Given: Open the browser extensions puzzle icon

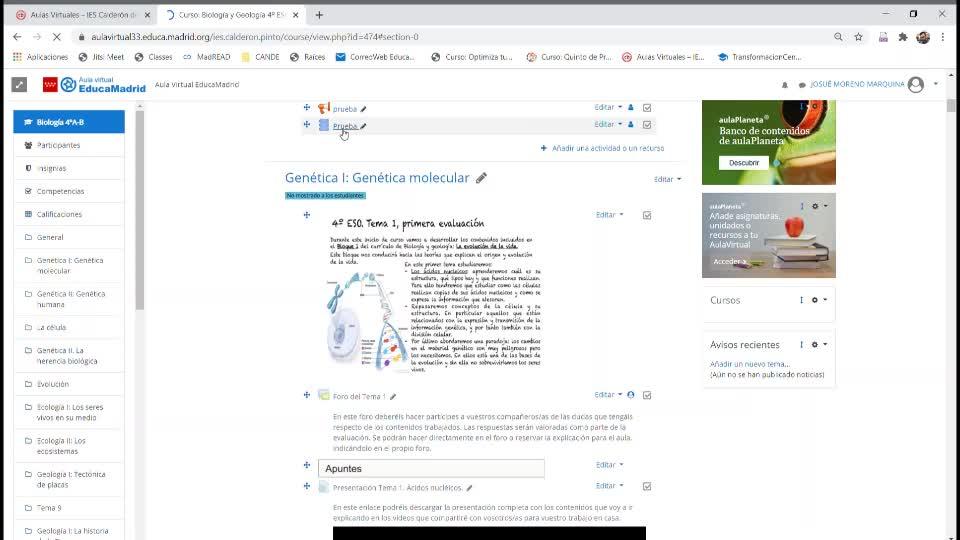Looking at the screenshot, I should pyautogui.click(x=902, y=37).
